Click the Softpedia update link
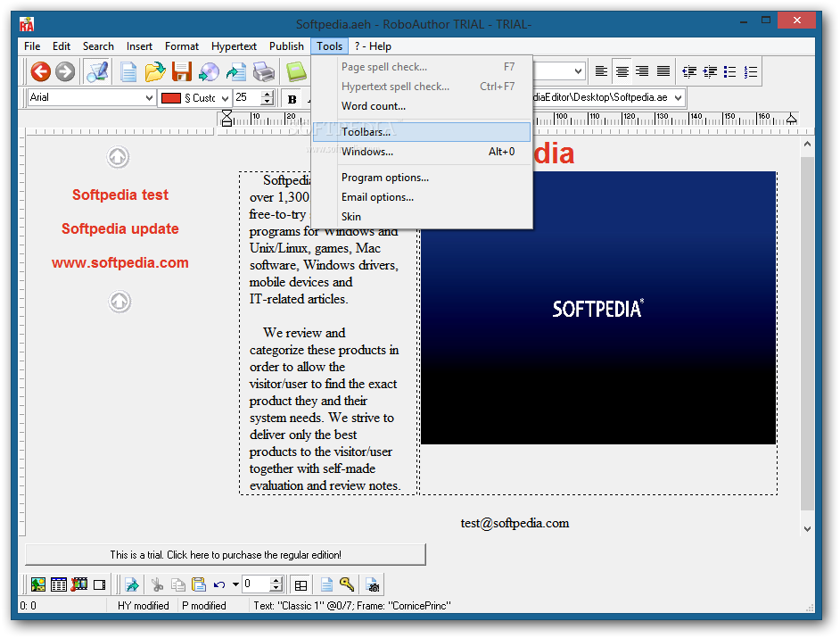The width and height of the screenshot is (840, 638). point(120,229)
